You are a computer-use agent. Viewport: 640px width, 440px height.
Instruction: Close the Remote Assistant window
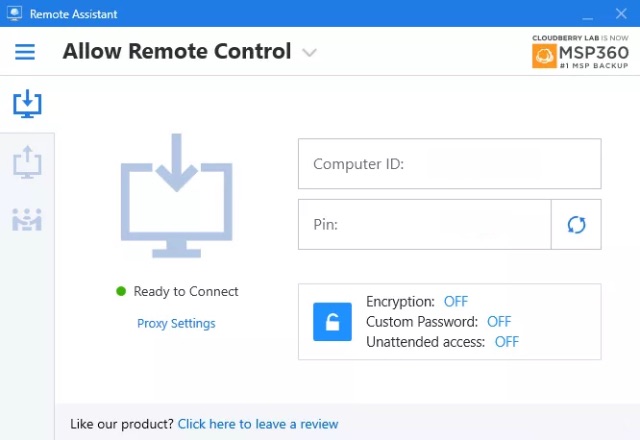coord(621,13)
